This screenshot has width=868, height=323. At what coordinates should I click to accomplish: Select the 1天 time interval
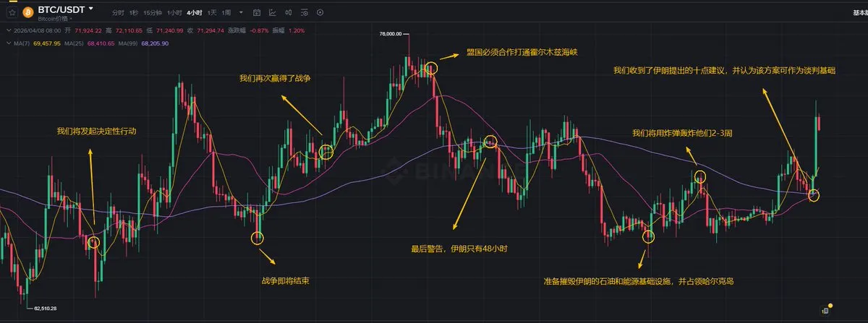coord(211,13)
